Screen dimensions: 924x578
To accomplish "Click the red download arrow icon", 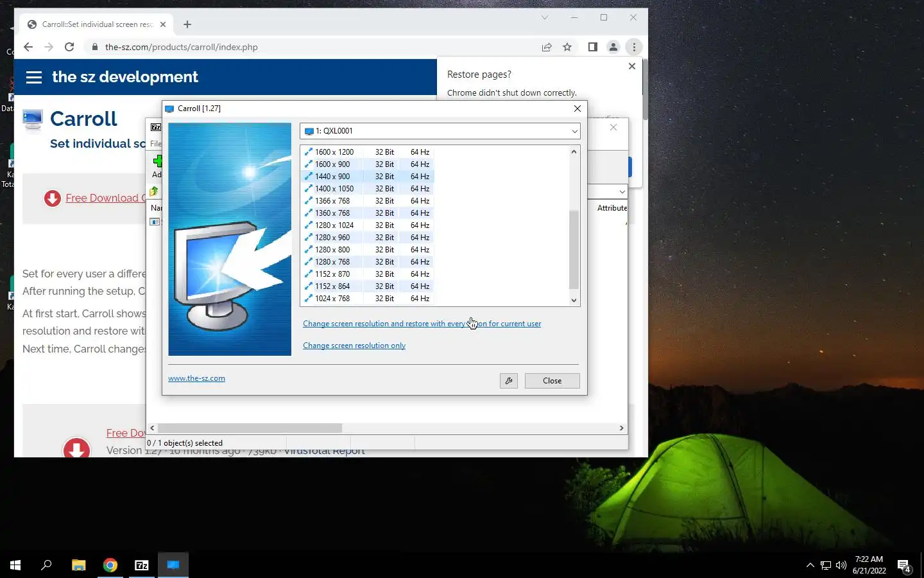I will coord(52,198).
